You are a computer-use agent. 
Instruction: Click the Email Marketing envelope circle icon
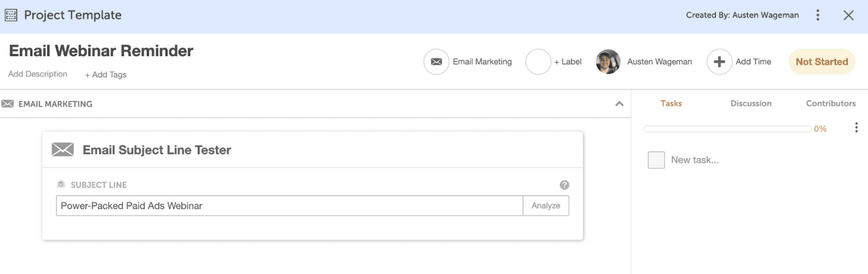[436, 62]
